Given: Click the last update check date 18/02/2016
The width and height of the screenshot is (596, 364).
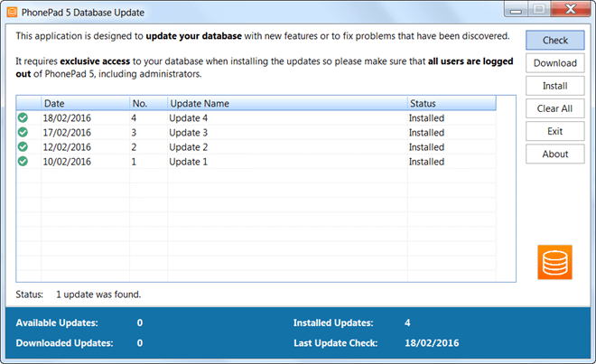Looking at the screenshot, I should coord(432,343).
